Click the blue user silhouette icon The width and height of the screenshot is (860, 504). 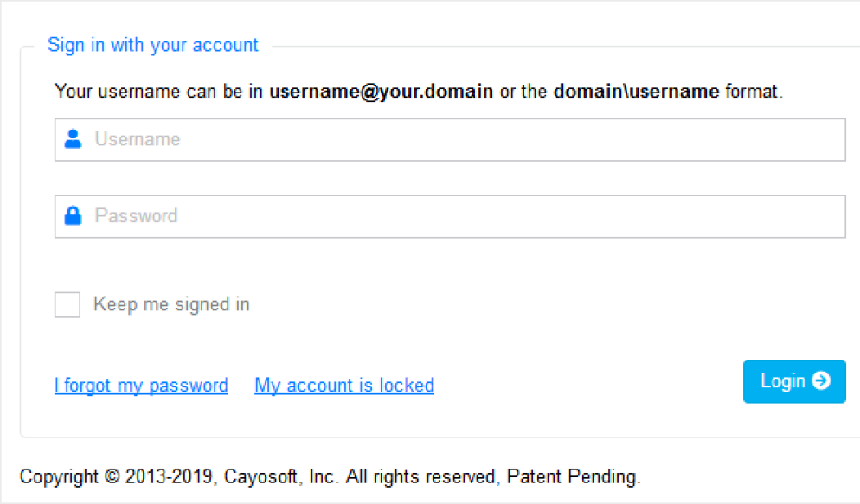pyautogui.click(x=73, y=138)
